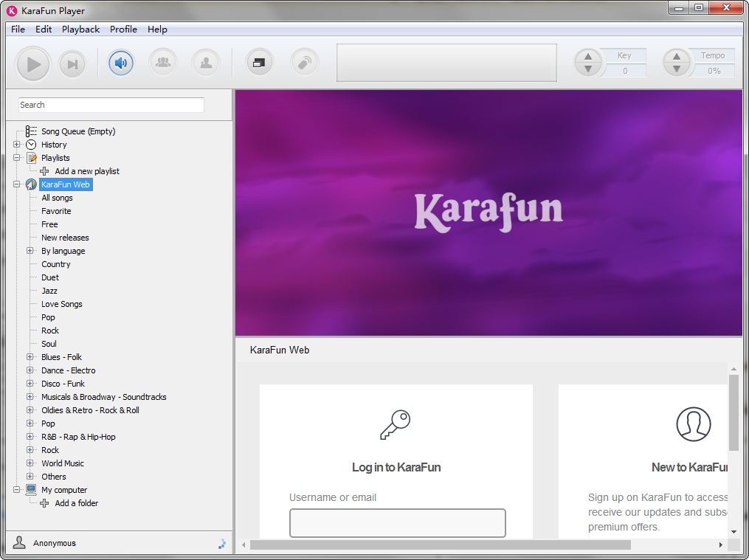
Task: Toggle the lead vocal icon
Action: point(205,63)
